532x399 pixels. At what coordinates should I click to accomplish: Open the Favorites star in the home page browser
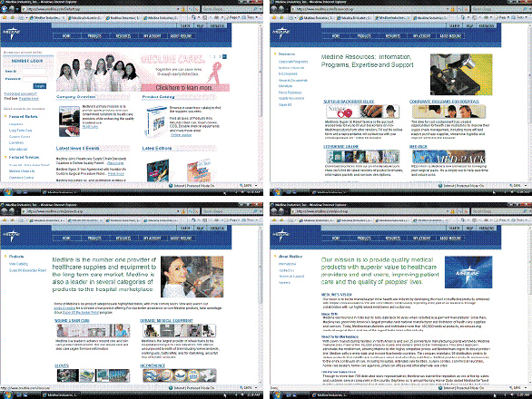5,17
